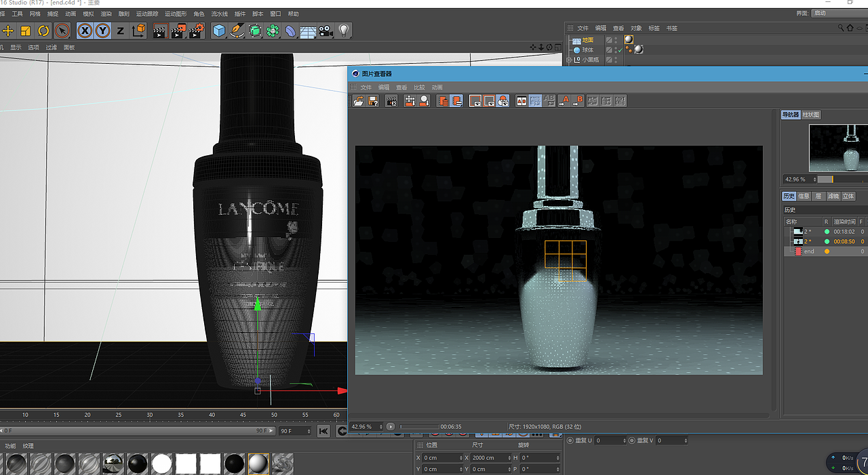Toggle 重复 V radio option

[632, 440]
